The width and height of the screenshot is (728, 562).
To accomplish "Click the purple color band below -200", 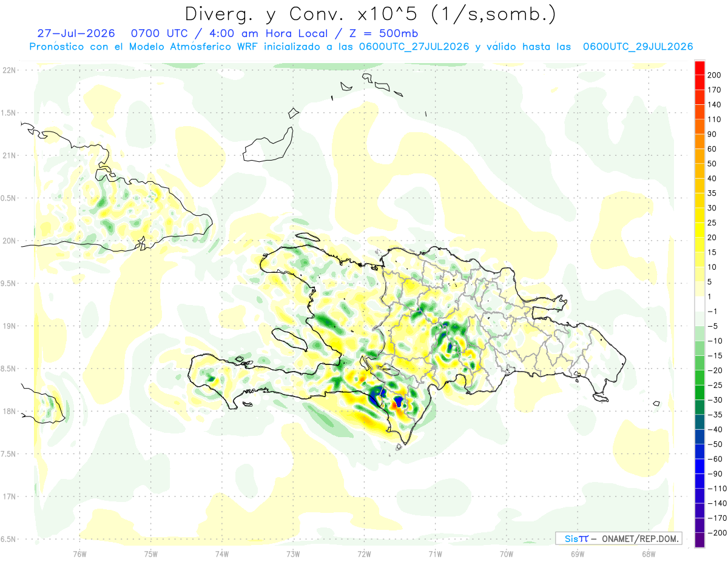I will tap(700, 540).
